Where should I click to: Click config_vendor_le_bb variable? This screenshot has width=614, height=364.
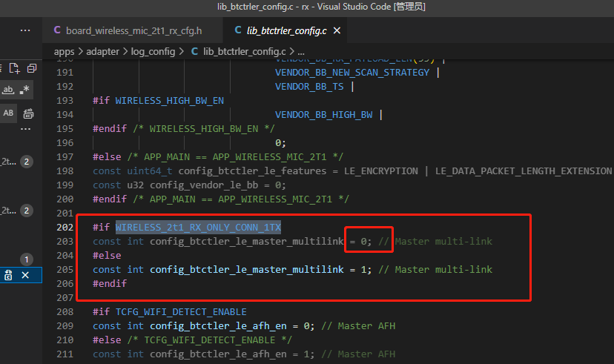(x=204, y=185)
